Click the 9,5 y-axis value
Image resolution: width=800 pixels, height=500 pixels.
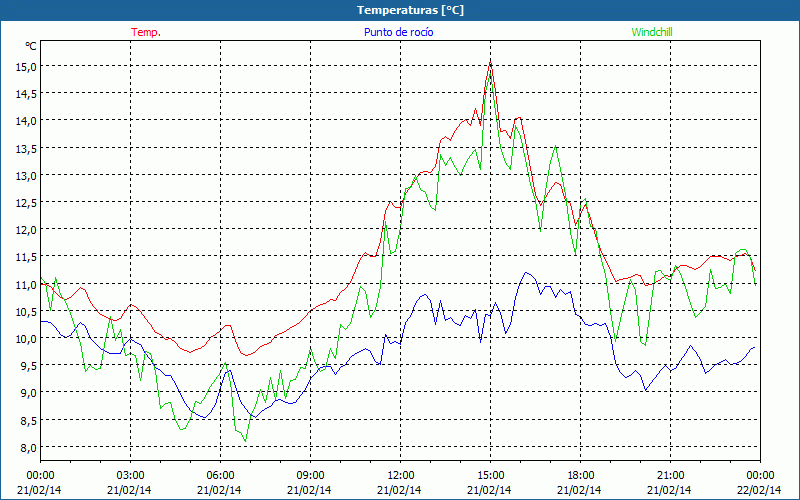pyautogui.click(x=30, y=365)
